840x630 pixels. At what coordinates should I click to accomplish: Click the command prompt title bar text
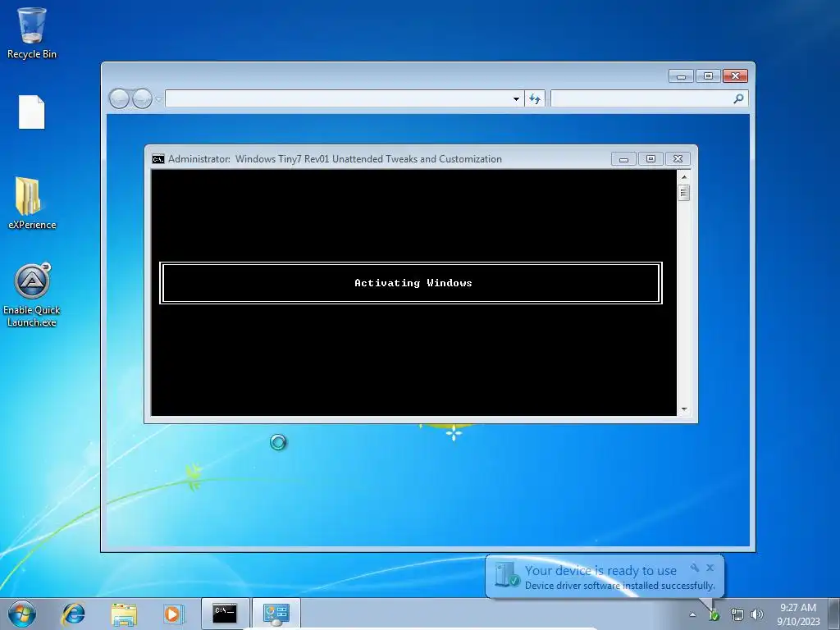coord(335,159)
